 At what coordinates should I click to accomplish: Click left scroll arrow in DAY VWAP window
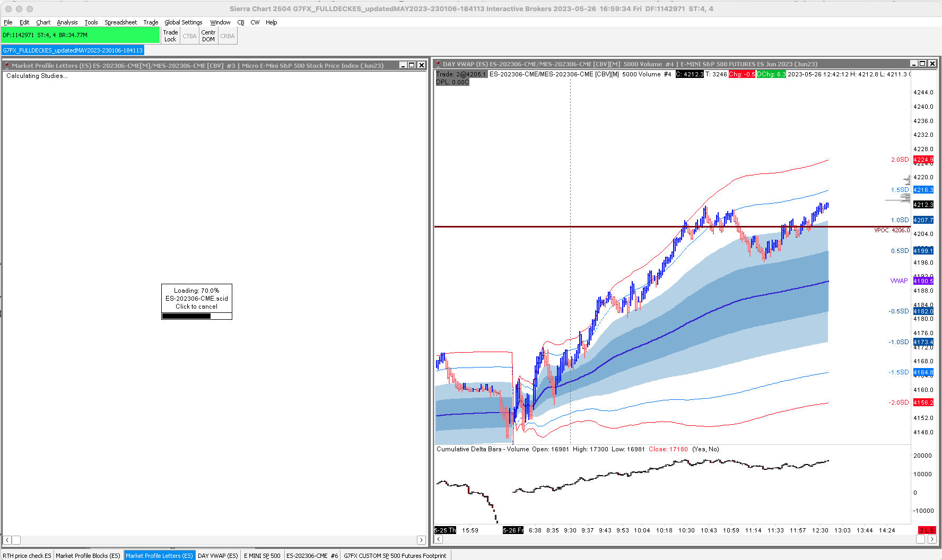[438, 539]
